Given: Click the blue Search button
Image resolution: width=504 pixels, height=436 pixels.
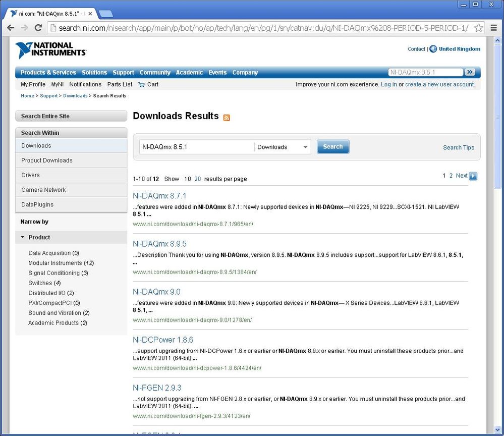Looking at the screenshot, I should (332, 147).
